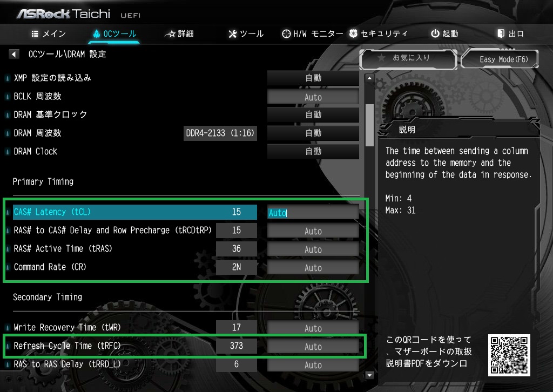
Task: Click the scrollbar down arrow
Action: click(x=370, y=375)
